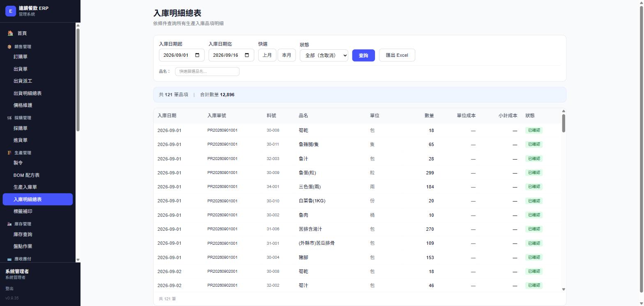Click the 查詢 button
644x306 pixels.
tap(363, 55)
